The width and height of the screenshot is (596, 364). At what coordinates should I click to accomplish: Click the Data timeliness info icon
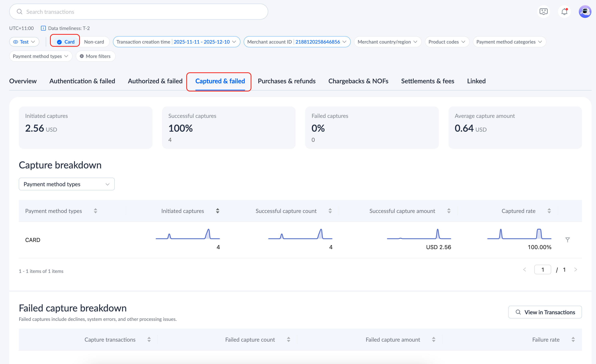[x=43, y=28]
